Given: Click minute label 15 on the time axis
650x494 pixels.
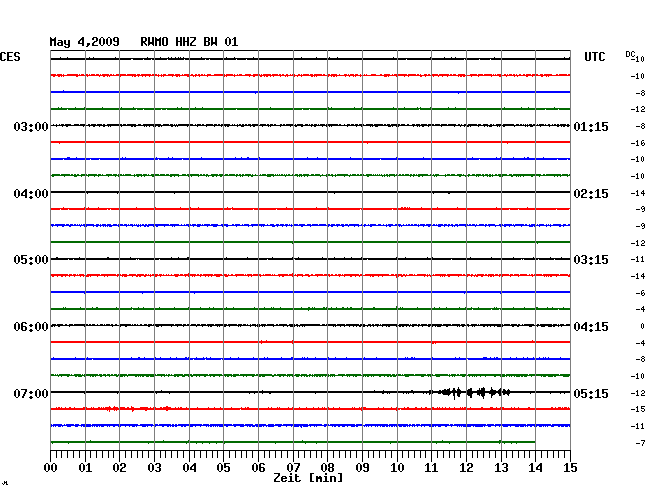Looking at the screenshot, I should [570, 468].
